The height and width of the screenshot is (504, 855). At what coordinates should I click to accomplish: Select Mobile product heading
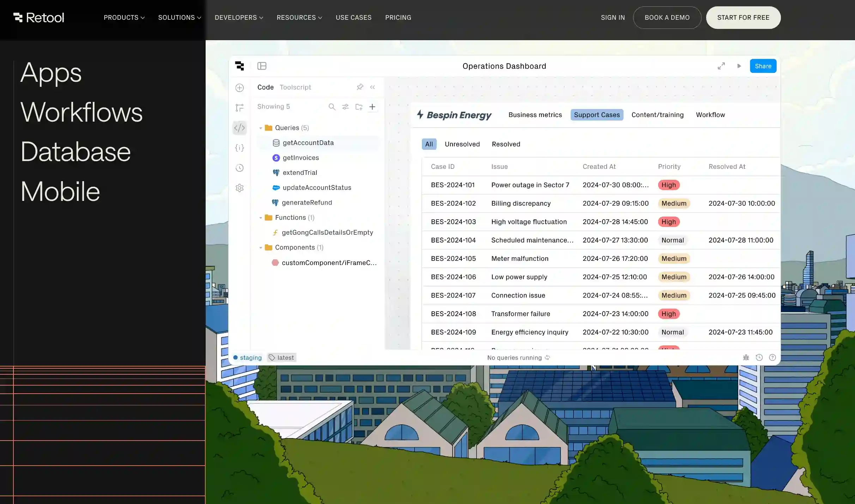(60, 191)
